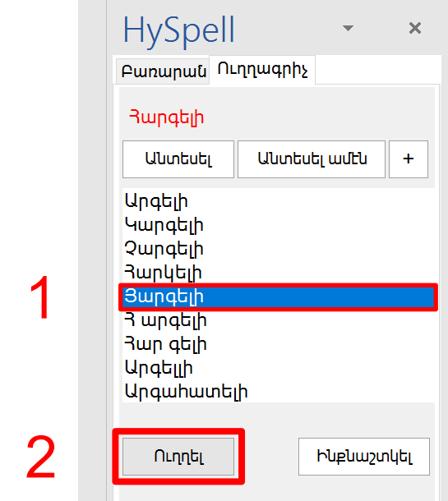Select suggestion Հար գելի

278,344
